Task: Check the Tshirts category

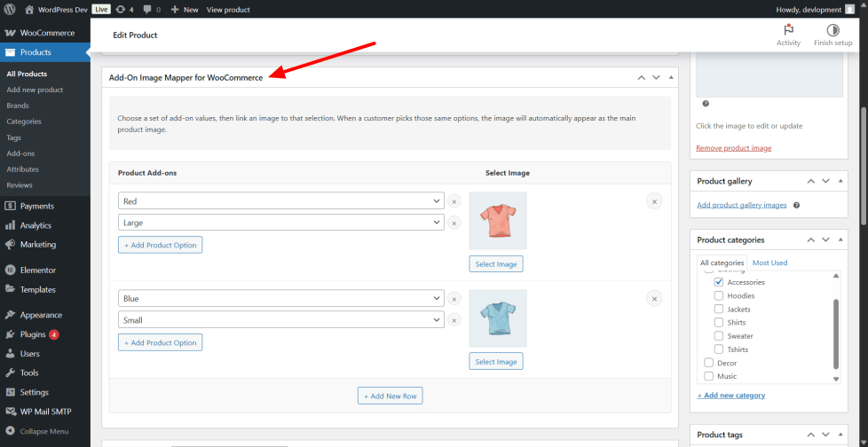Action: pos(719,349)
